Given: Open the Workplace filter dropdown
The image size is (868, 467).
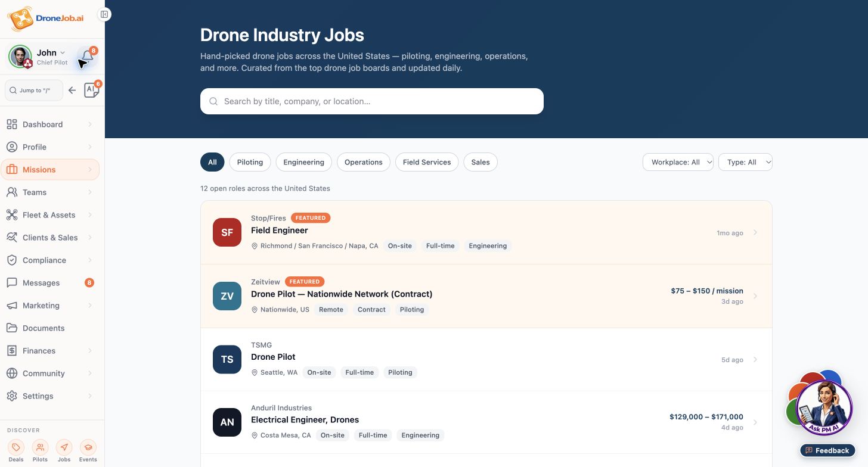Looking at the screenshot, I should pos(678,162).
